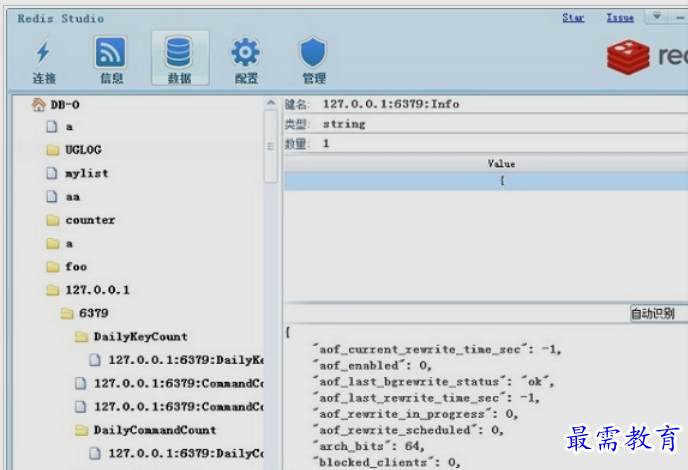Select the file key named a
This screenshot has width=688, height=470.
pyautogui.click(x=69, y=127)
